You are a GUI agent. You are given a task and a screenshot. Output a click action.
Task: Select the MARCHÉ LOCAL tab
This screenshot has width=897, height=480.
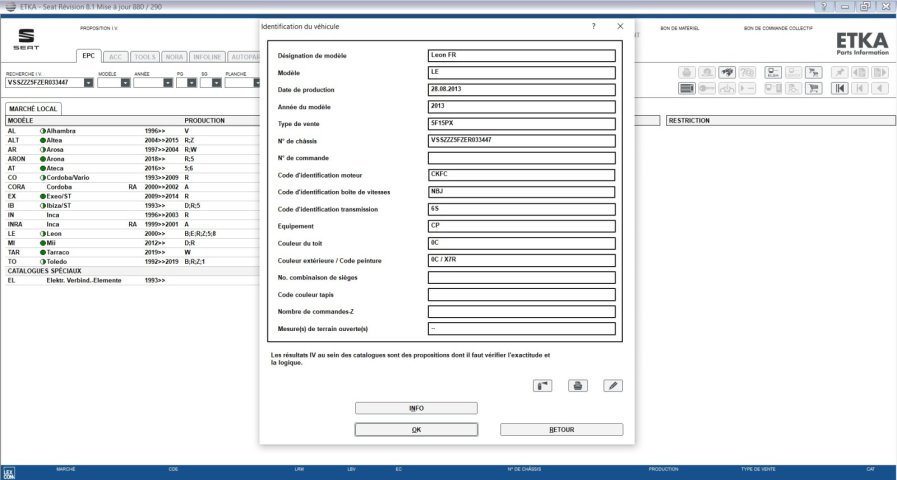[x=33, y=109]
